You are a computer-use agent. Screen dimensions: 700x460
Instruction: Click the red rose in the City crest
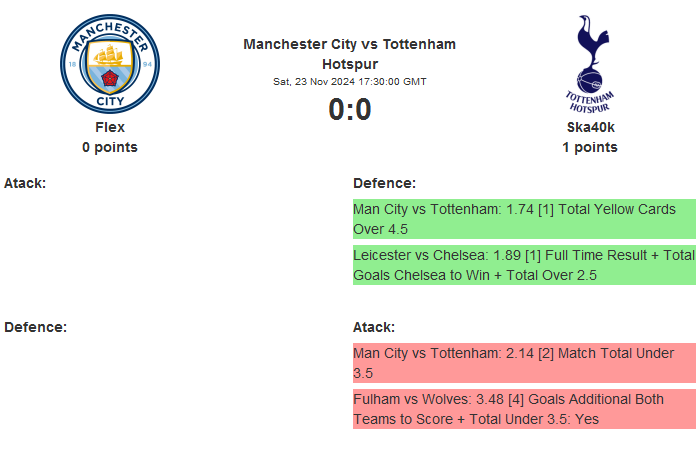(110, 77)
